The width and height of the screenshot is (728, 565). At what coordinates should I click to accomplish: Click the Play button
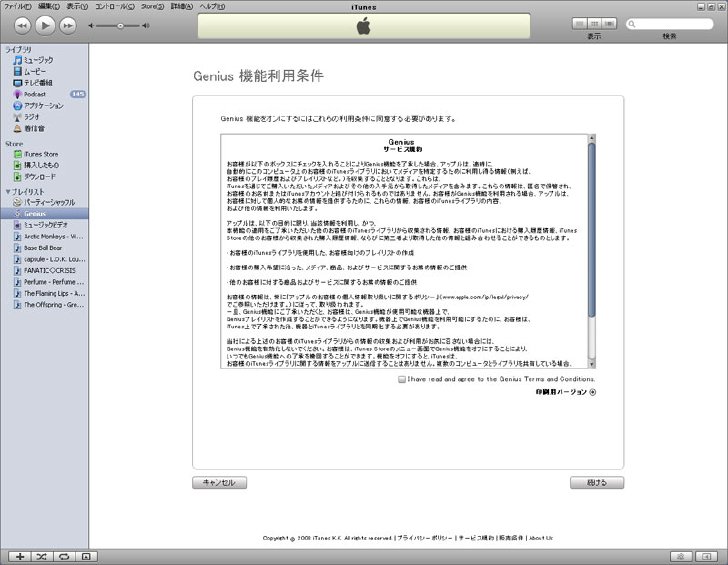45,25
